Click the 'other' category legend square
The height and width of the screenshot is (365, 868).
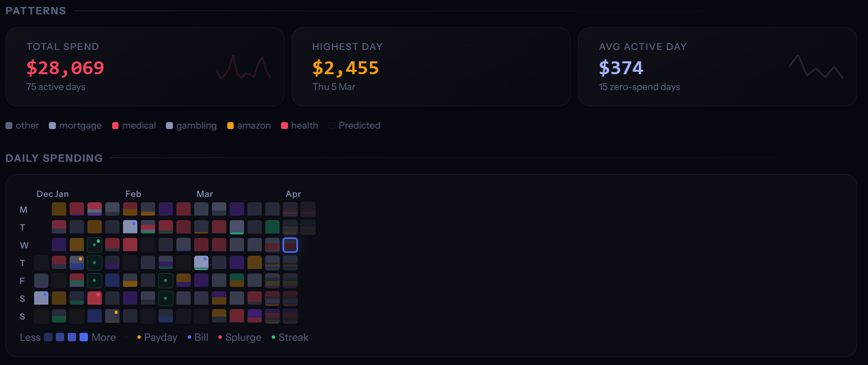(x=9, y=126)
